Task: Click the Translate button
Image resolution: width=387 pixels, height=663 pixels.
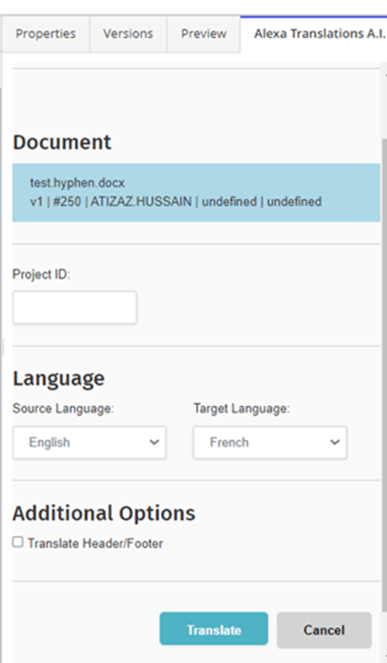Action: coord(214,630)
